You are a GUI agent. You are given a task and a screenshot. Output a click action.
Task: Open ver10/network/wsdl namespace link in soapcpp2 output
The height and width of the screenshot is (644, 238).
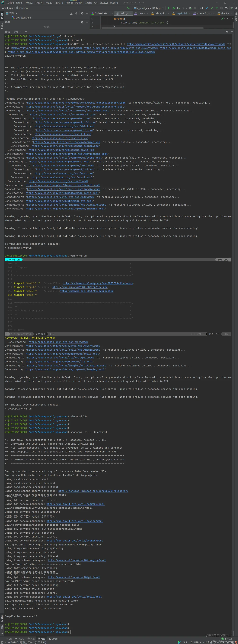click(75, 504)
